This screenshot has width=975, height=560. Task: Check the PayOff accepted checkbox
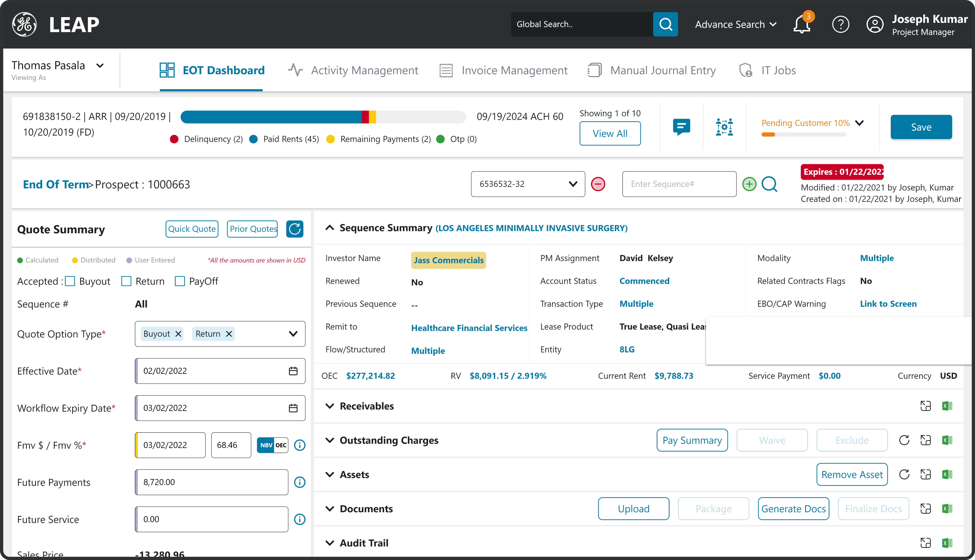coord(180,281)
